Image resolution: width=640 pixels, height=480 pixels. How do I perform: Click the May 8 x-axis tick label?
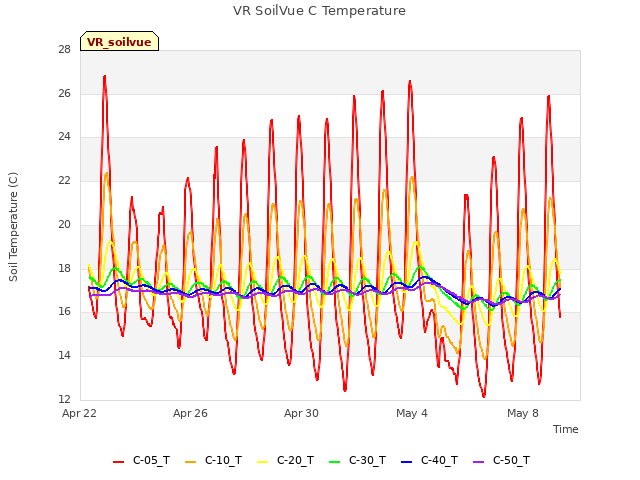pyautogui.click(x=523, y=413)
